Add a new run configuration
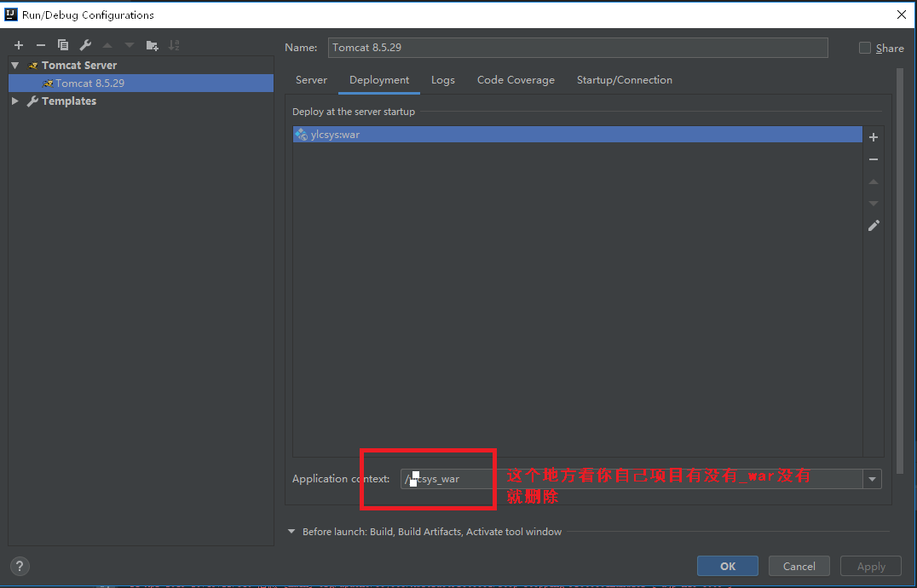The image size is (917, 588). point(19,45)
